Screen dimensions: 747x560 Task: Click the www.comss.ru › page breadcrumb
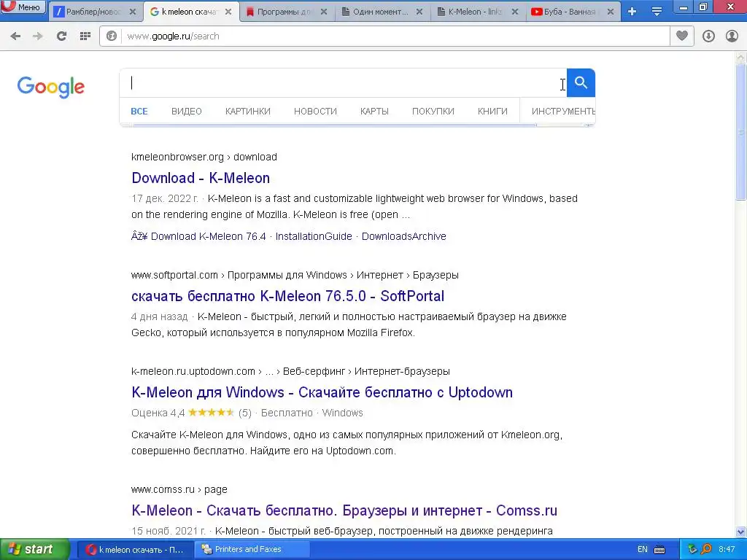179,489
